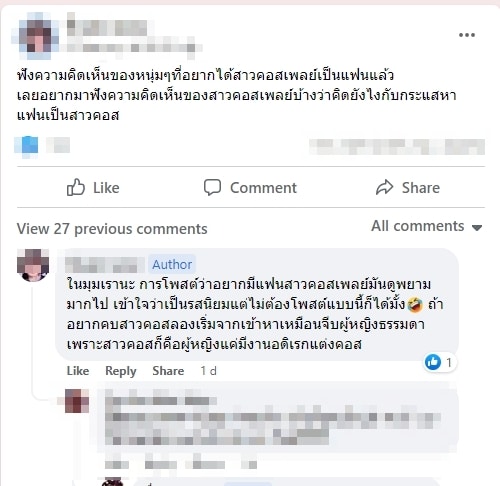Click the blurred post reactions icon
This screenshot has width=500, height=486.
pyautogui.click(x=26, y=146)
